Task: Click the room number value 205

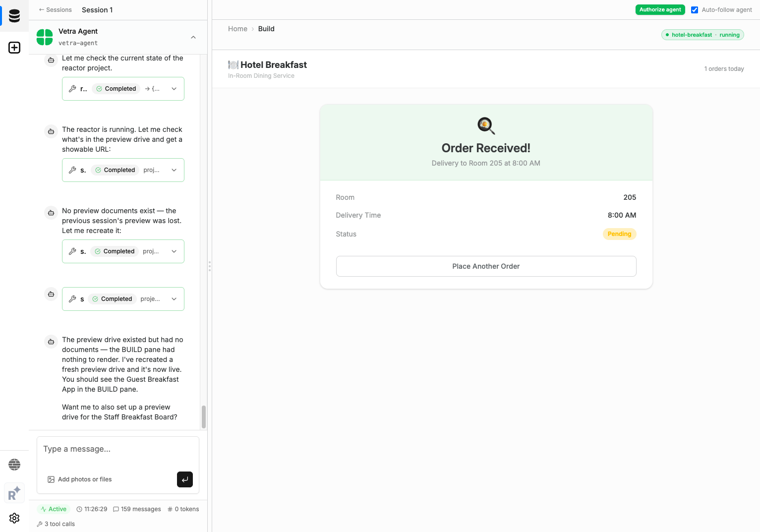Action: (x=630, y=197)
